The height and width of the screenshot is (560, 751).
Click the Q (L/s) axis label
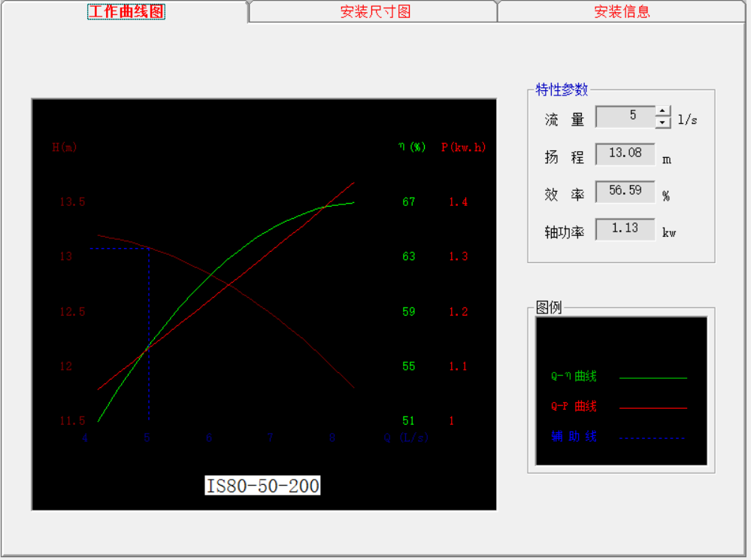406,437
